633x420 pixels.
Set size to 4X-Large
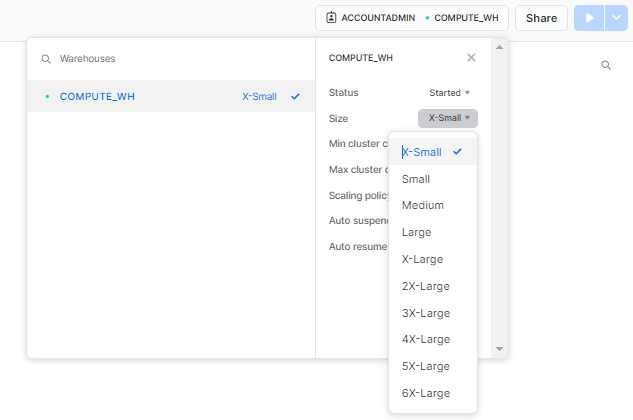[425, 339]
